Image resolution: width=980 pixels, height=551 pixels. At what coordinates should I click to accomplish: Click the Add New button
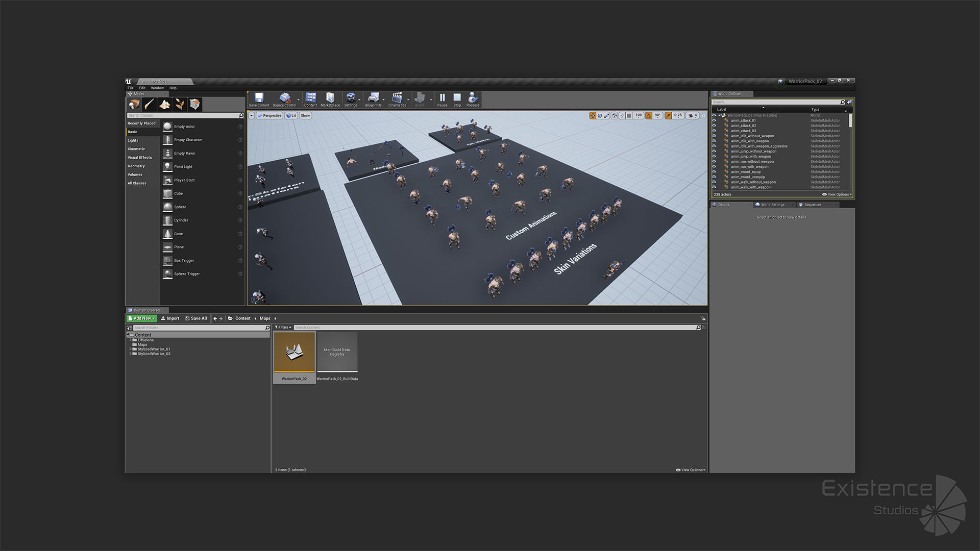click(x=141, y=318)
